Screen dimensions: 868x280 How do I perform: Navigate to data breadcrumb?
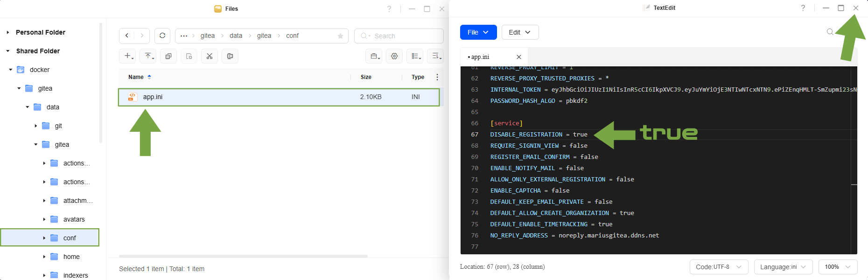coord(236,36)
